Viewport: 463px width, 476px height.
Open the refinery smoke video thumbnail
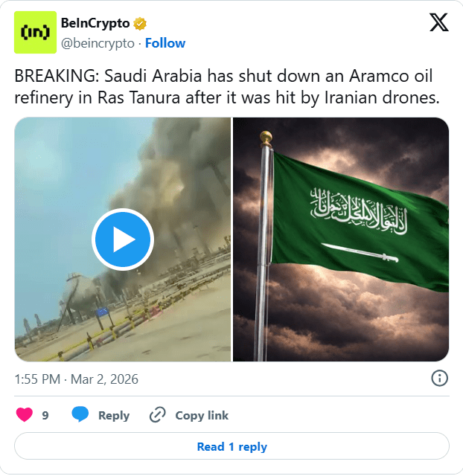123,239
